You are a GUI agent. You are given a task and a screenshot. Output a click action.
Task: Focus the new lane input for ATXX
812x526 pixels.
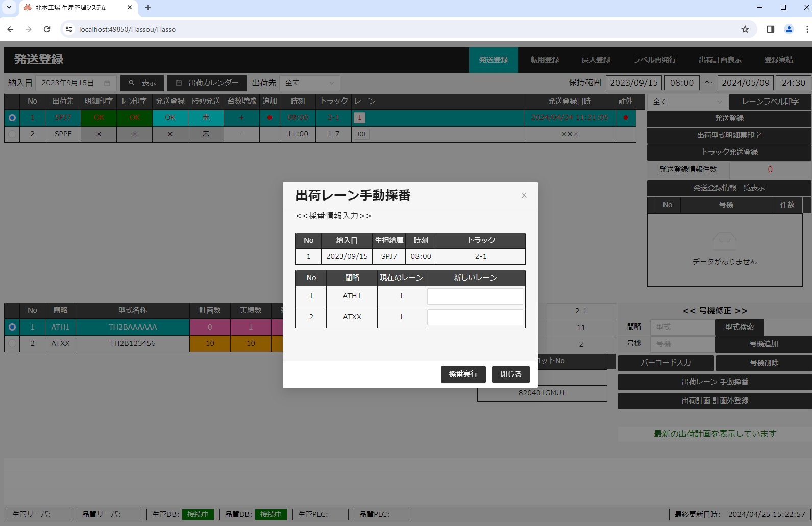point(475,317)
